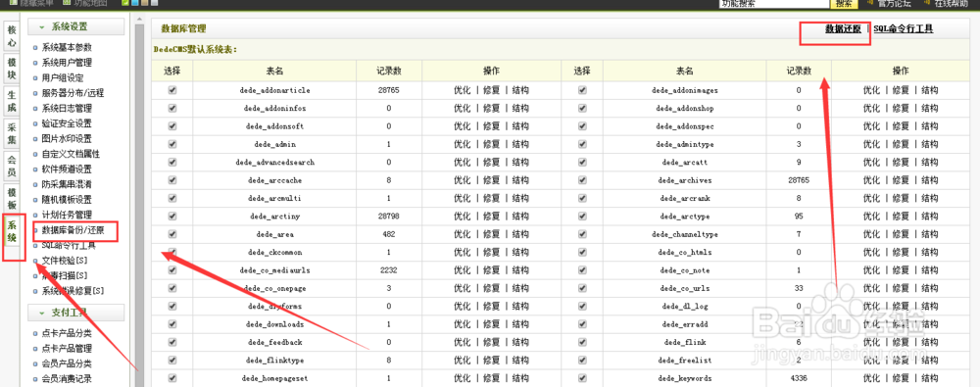Uncheck the dede_addonarticle table checkbox
The width and height of the screenshot is (980, 387).
coord(172,90)
